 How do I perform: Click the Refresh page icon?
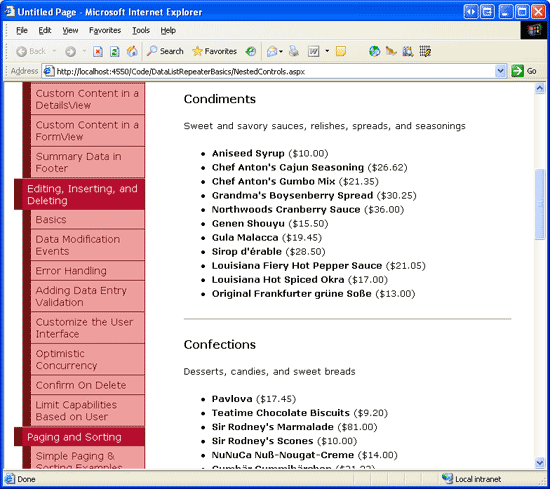coord(114,52)
